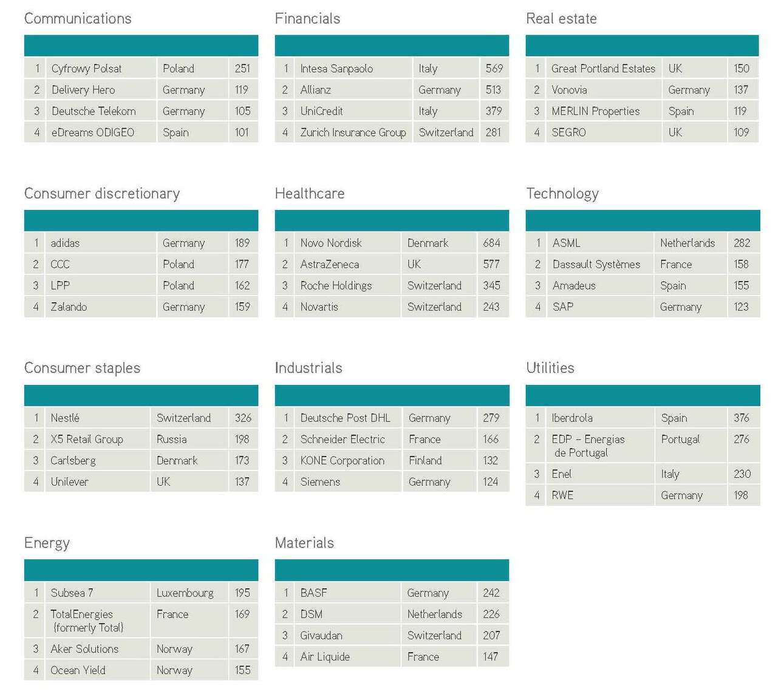
Task: Select Carlsberg company name
Action: point(73,460)
